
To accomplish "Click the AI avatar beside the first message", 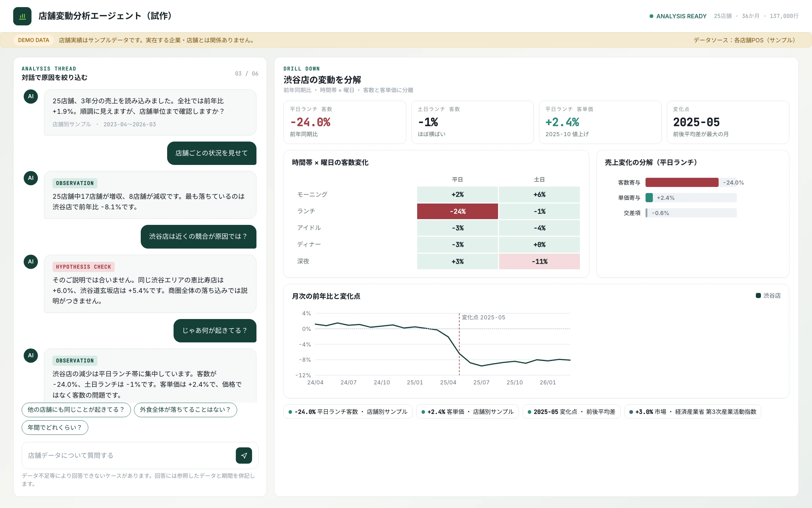I will (x=31, y=97).
